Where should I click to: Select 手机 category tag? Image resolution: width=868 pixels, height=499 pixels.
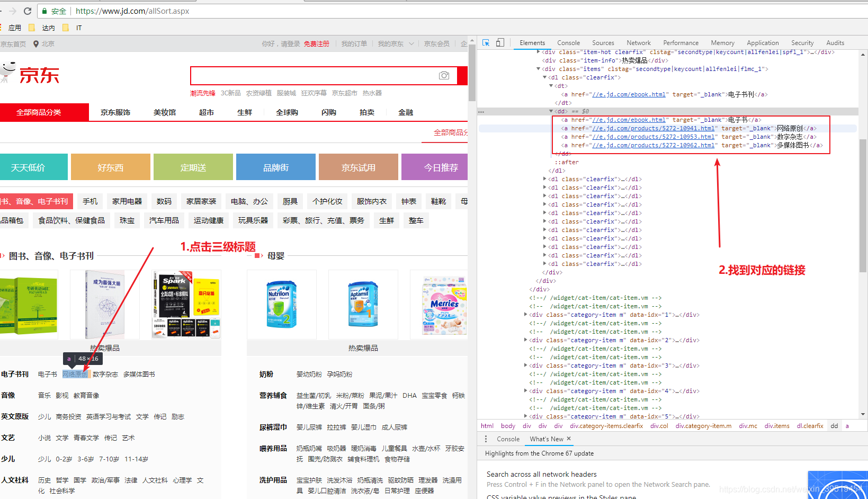click(x=90, y=201)
